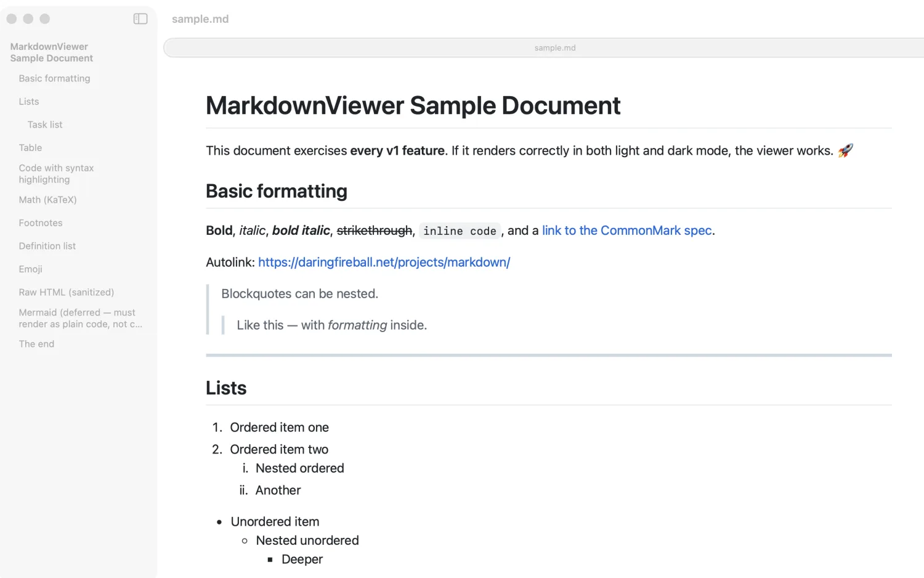
Task: Click the 'bold italic' sample text
Action: (301, 230)
